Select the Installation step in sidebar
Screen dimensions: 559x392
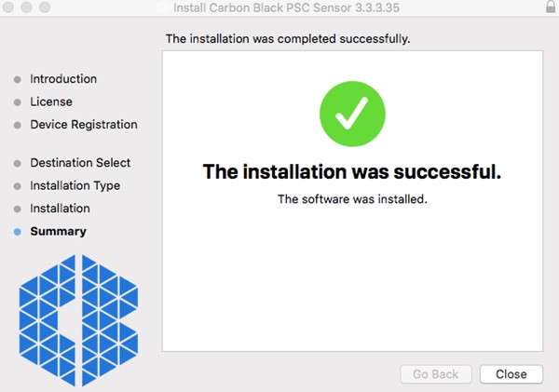(x=60, y=209)
